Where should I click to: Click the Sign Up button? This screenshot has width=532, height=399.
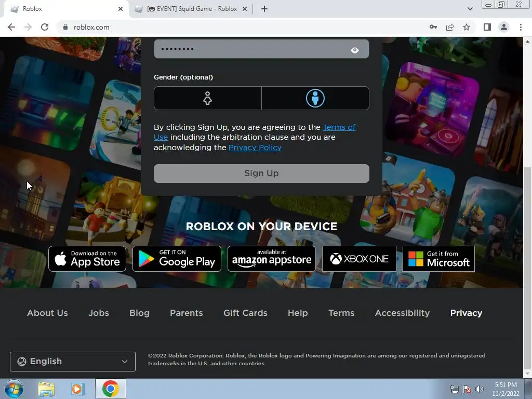click(x=261, y=174)
